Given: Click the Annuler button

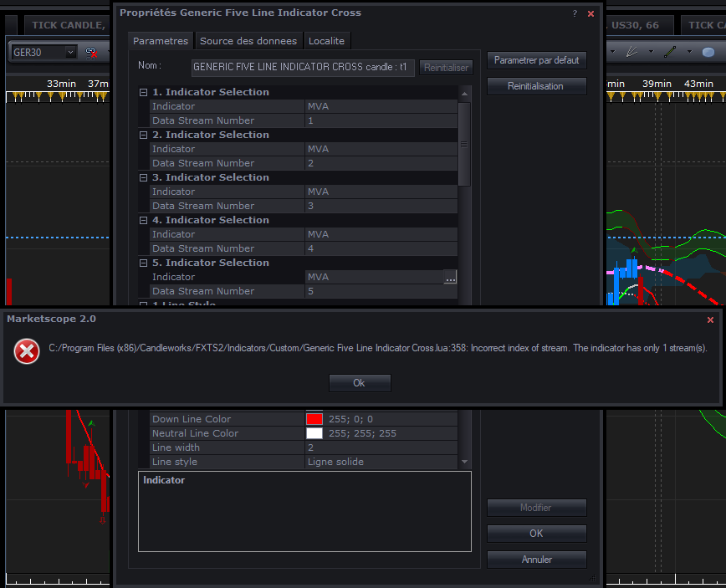Looking at the screenshot, I should [x=537, y=560].
